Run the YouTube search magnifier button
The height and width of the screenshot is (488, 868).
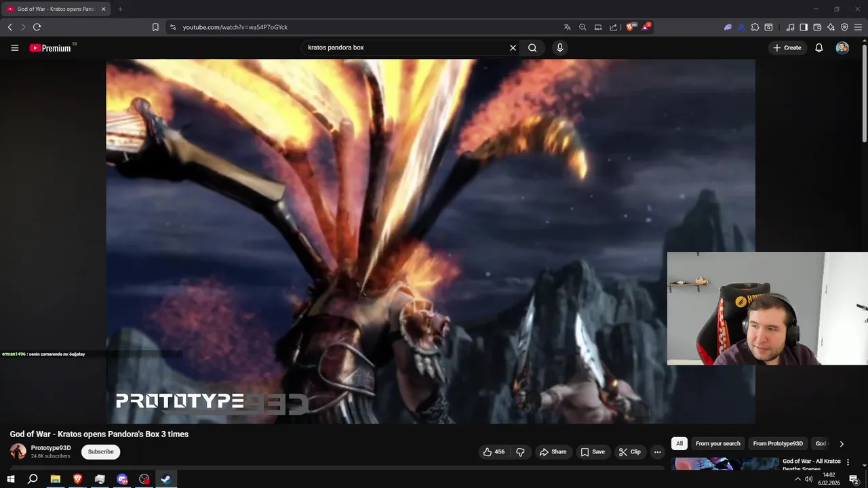(x=532, y=48)
